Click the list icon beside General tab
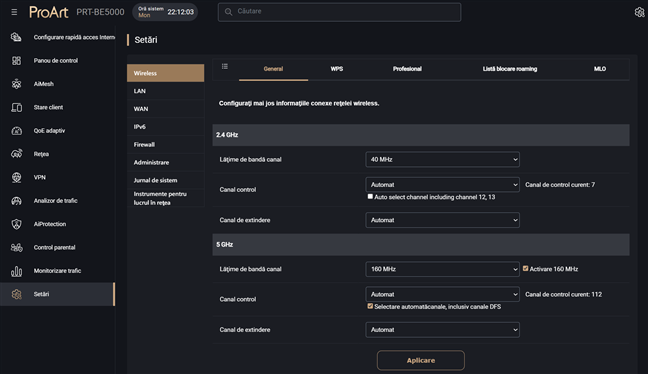 (225, 67)
